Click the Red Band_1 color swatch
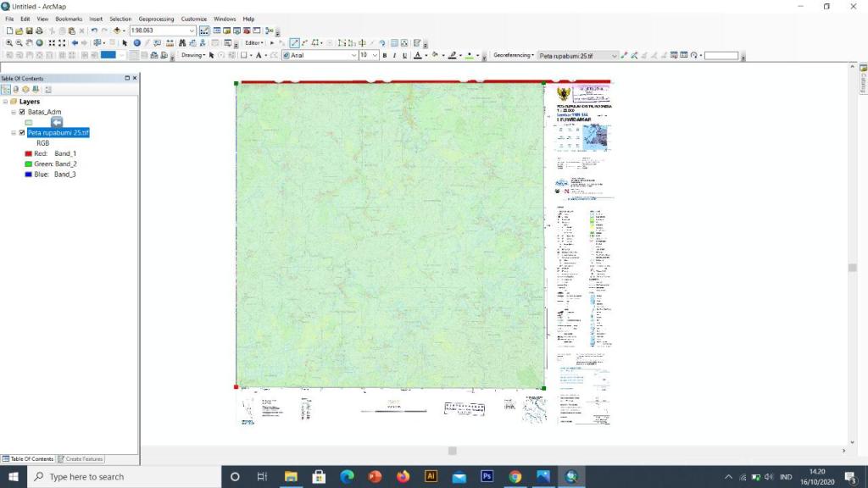 tap(28, 154)
